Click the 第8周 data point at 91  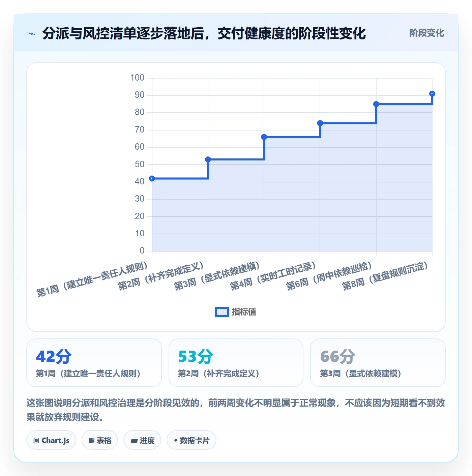(432, 94)
